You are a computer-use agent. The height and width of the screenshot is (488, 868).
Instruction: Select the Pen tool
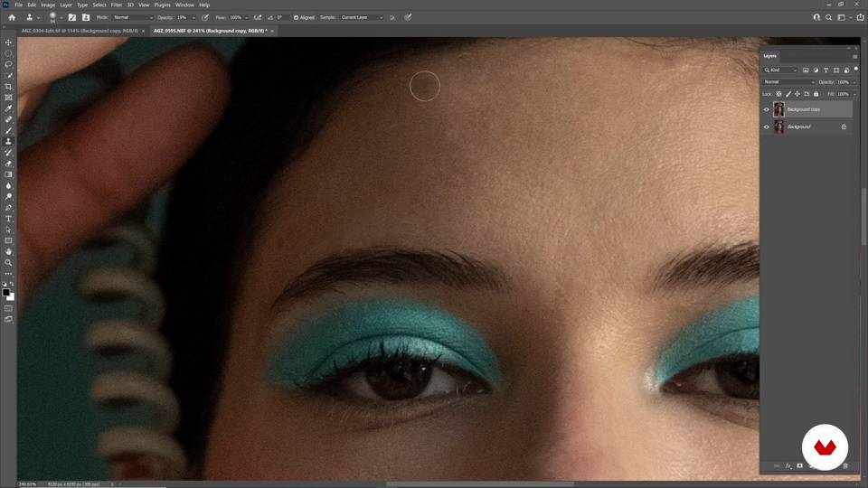click(8, 208)
